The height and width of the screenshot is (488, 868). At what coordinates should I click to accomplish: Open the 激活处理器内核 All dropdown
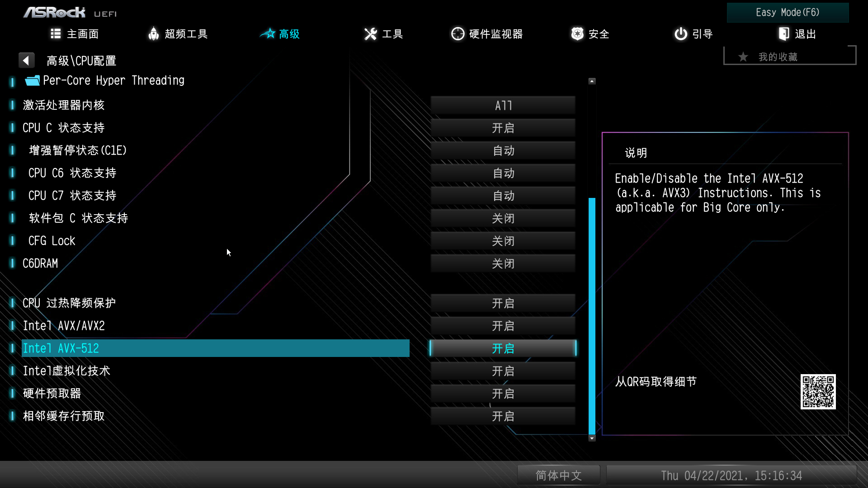[x=503, y=105]
